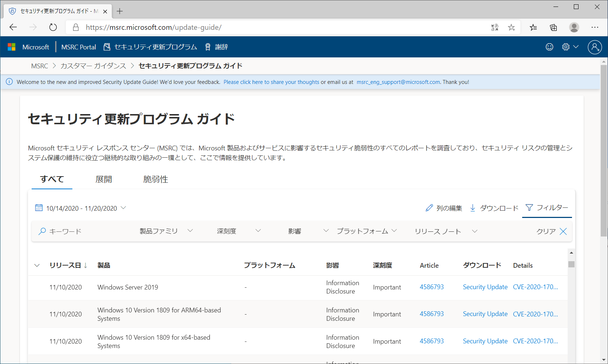608x364 pixels.
Task: Expand the header settings dropdown chevron
Action: tap(576, 46)
